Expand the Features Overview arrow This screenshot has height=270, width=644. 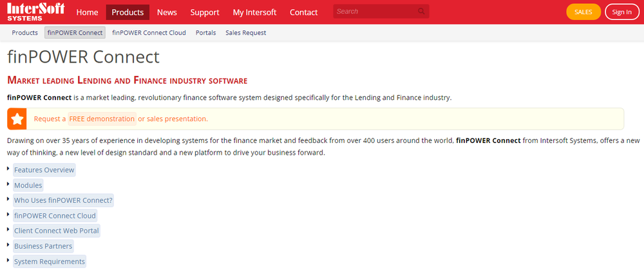8,168
